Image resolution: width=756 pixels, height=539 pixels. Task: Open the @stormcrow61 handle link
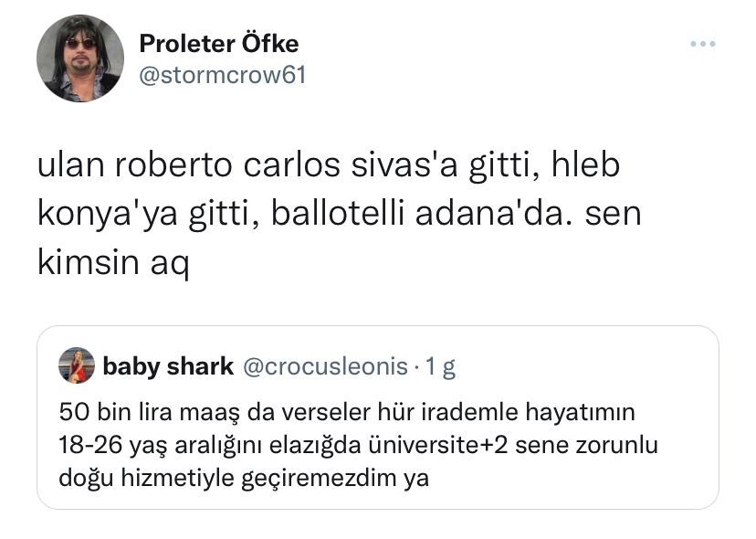[222, 75]
